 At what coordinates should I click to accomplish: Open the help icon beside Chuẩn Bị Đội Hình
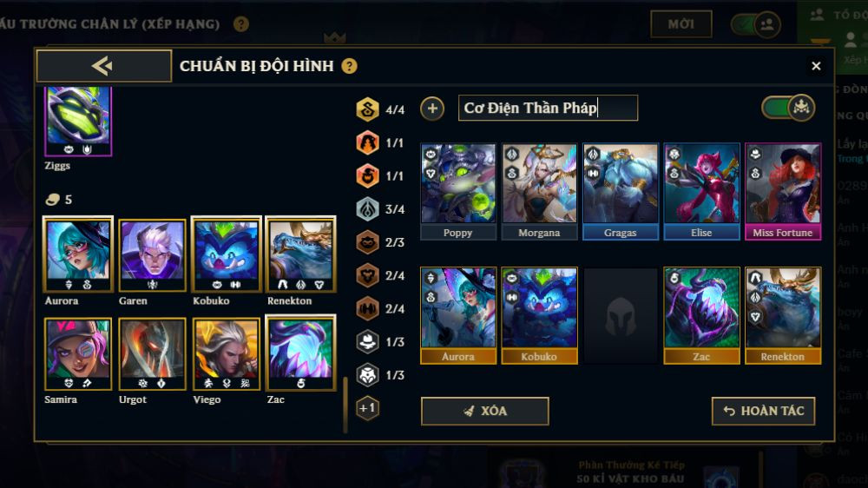(x=349, y=67)
